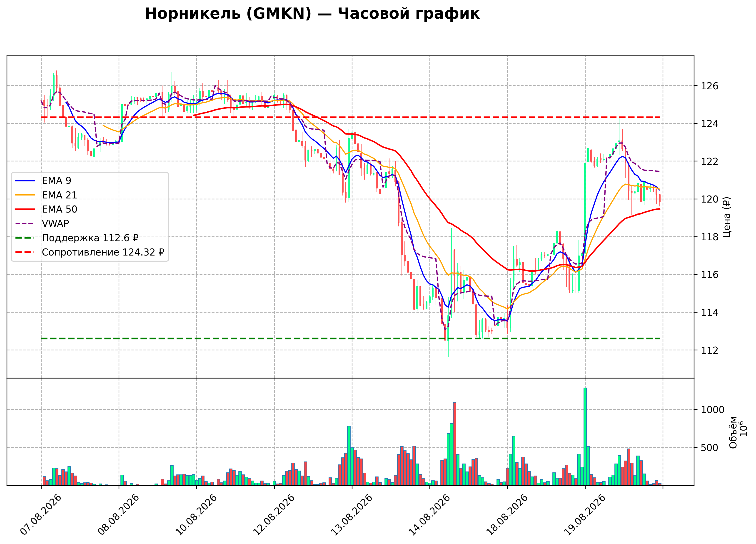Click the price axis value 114
This screenshot has width=756, height=544.
coord(710,313)
